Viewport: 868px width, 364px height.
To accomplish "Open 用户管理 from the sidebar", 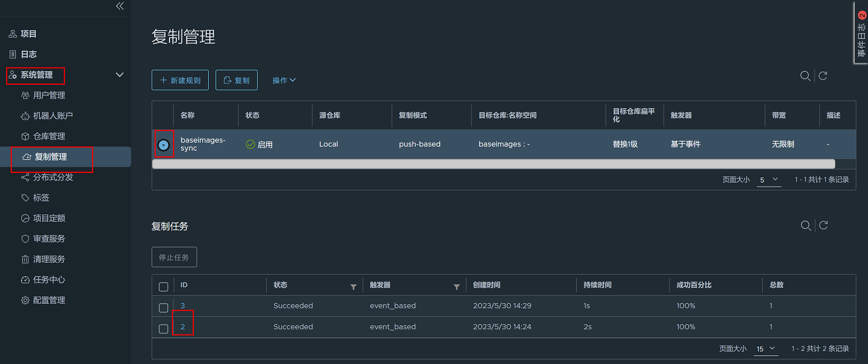I will [x=49, y=96].
